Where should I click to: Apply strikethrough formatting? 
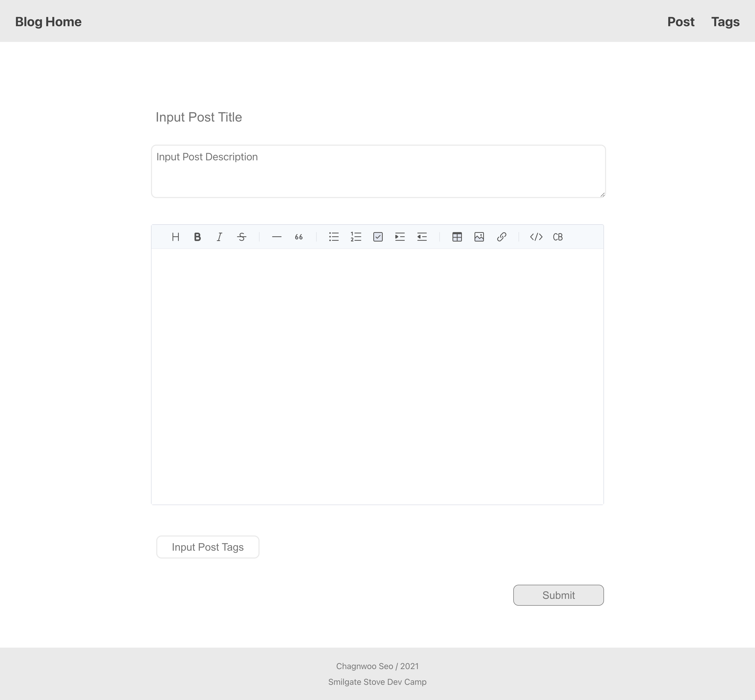coord(241,237)
